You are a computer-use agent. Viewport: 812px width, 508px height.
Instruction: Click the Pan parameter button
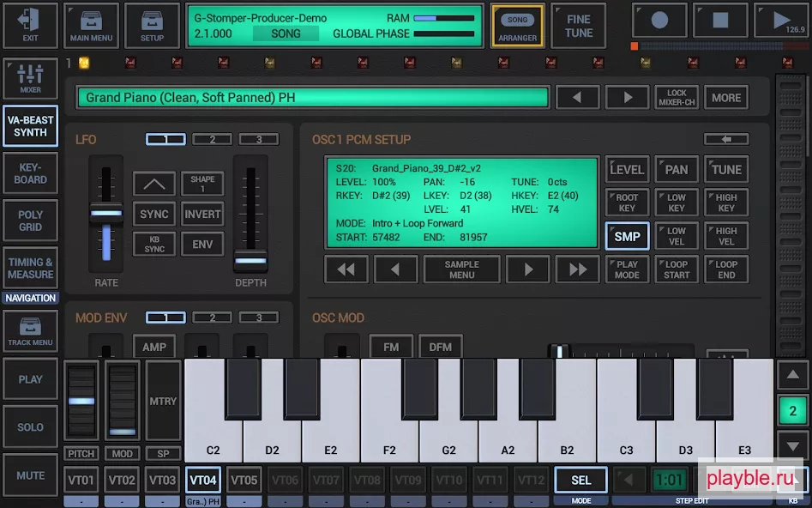pos(677,170)
